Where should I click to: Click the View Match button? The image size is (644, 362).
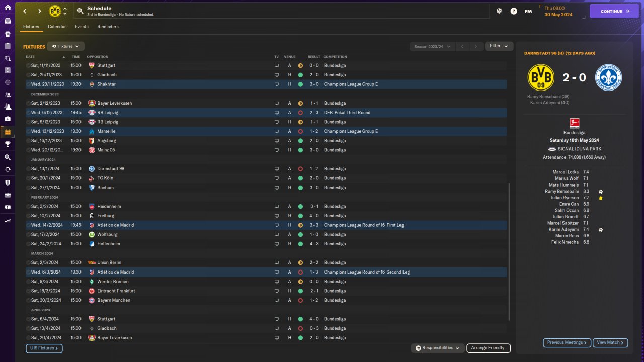[x=610, y=343]
